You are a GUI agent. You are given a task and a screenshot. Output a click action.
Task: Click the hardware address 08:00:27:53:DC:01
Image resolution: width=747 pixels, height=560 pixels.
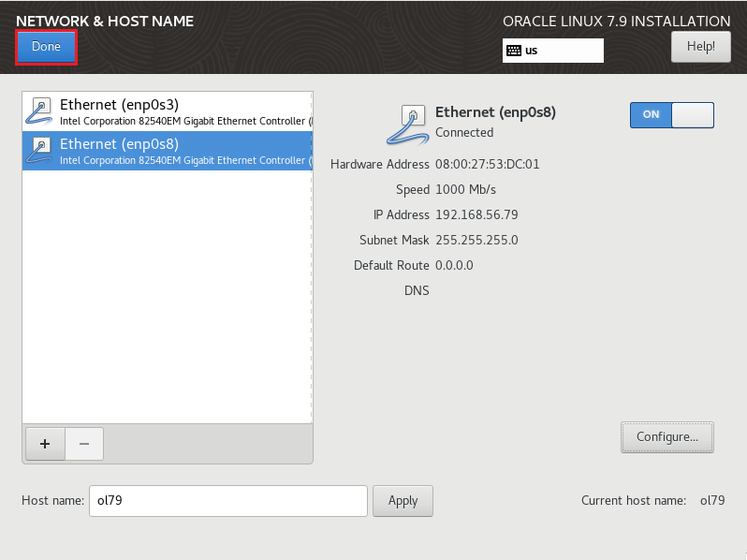coord(488,165)
